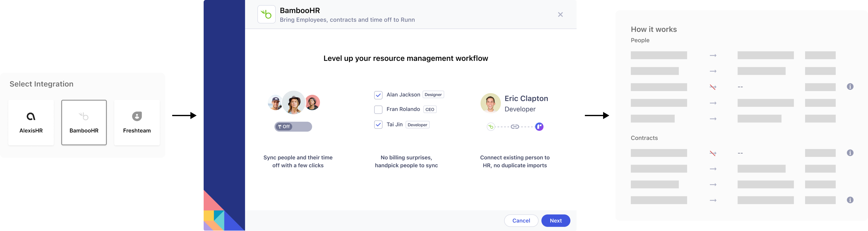Click crossed-out arrow in People section
This screenshot has width=868, height=231.
713,87
